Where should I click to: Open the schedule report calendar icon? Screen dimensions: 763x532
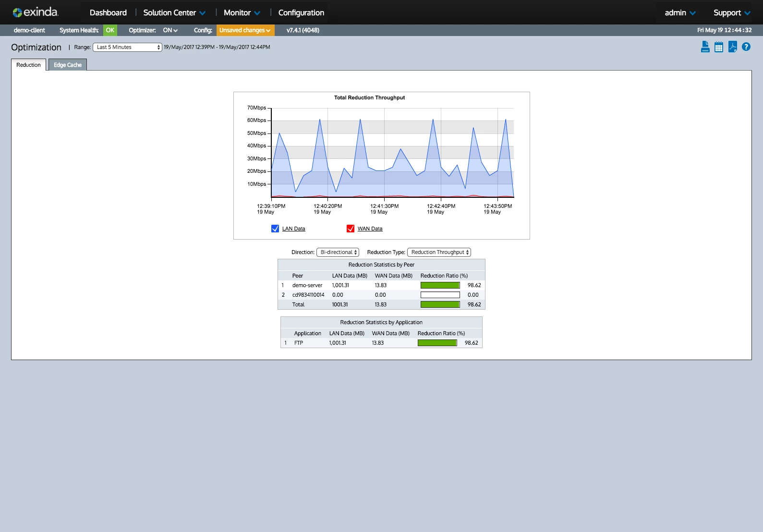[718, 47]
